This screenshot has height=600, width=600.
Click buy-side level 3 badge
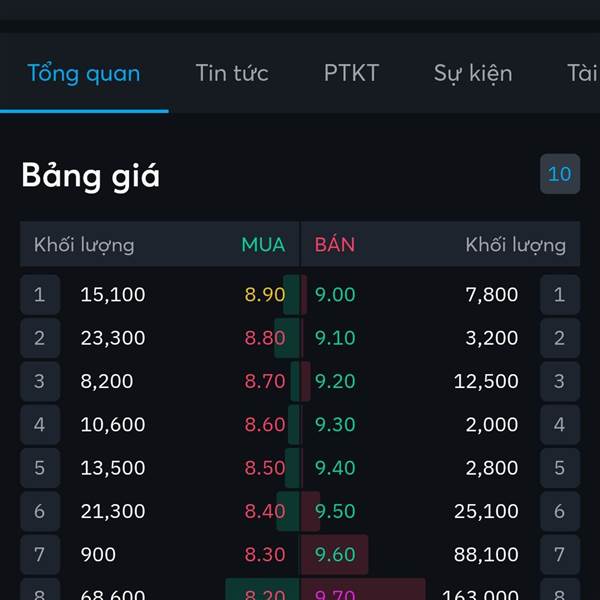pos(40,381)
